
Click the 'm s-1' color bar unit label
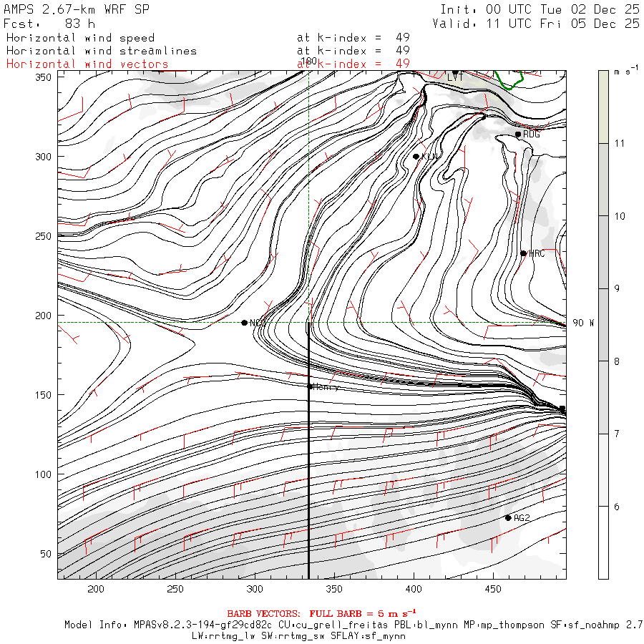(x=626, y=71)
